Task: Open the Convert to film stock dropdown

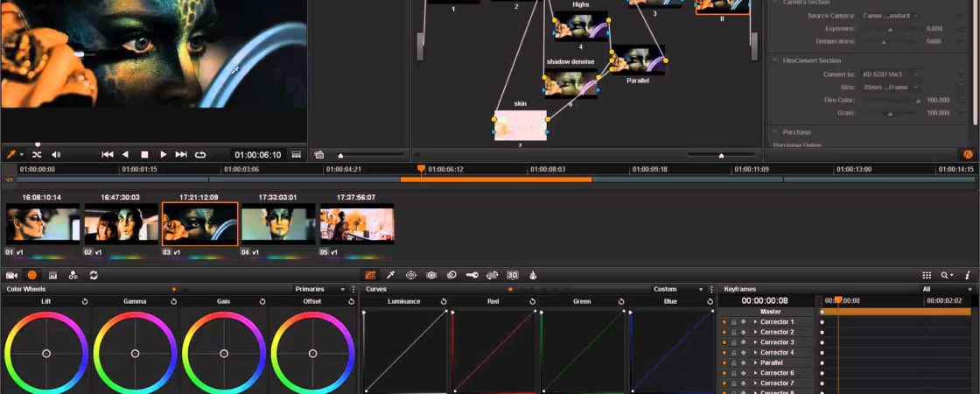Action: 892,74
